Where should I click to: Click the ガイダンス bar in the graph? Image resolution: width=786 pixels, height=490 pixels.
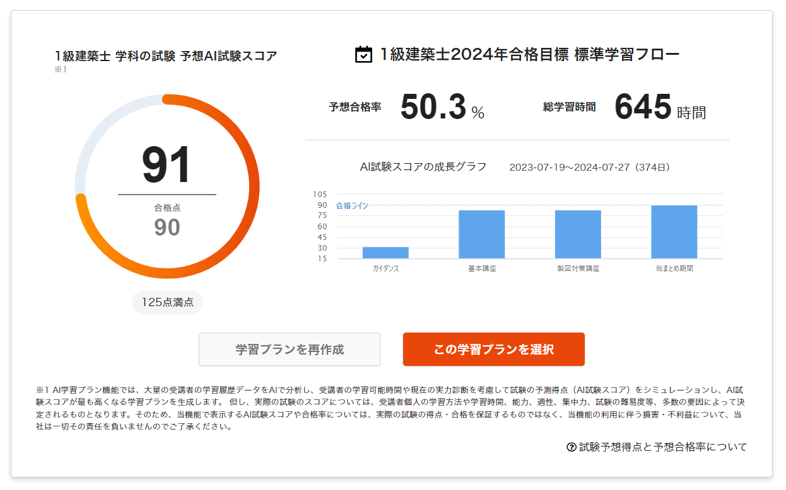point(385,253)
